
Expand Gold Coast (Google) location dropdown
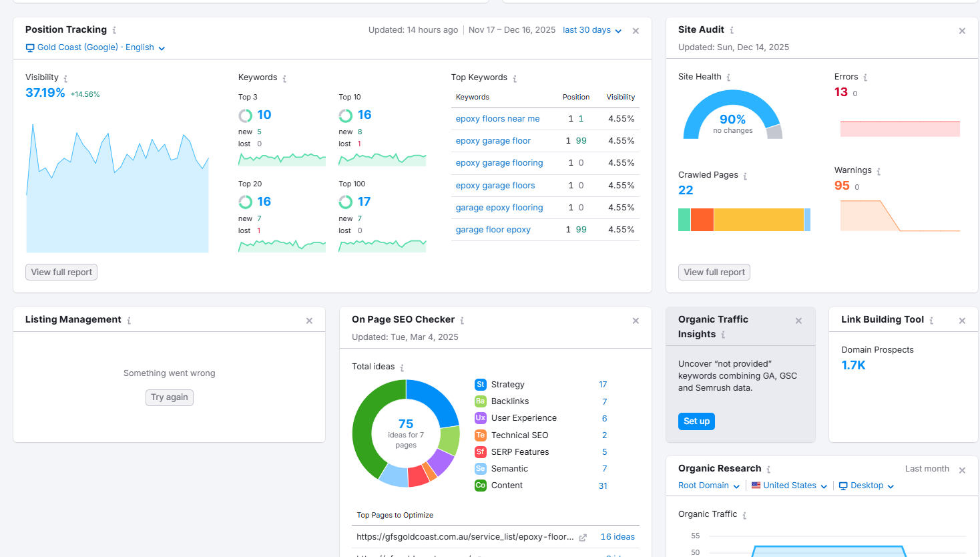(95, 47)
